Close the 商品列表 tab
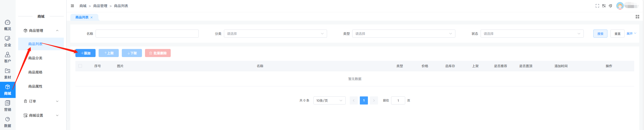Image resolution: width=644 pixels, height=130 pixels. tap(92, 17)
